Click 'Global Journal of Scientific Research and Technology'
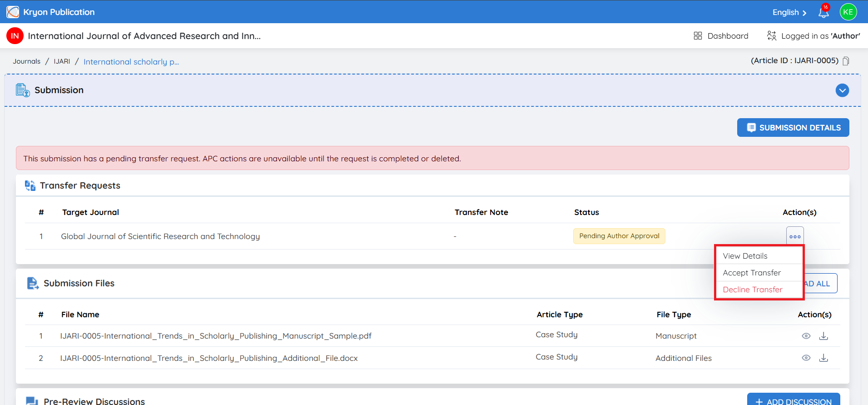This screenshot has height=405, width=868. [160, 236]
